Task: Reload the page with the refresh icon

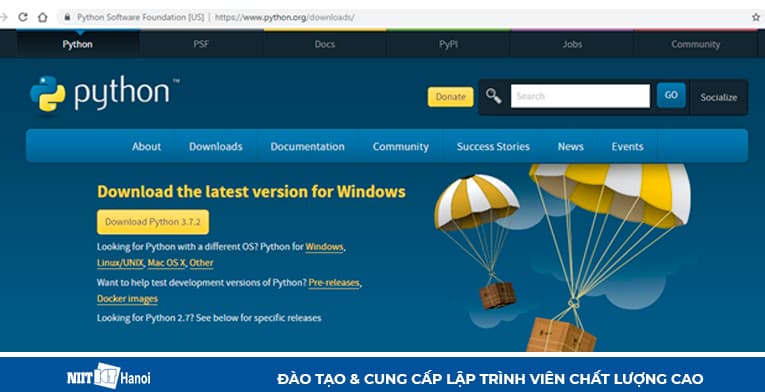Action: [22, 17]
